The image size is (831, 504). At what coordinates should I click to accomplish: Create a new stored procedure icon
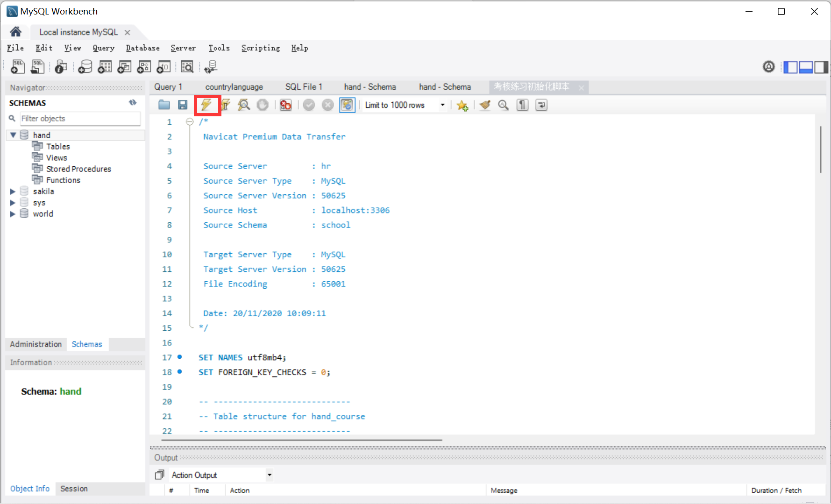pyautogui.click(x=144, y=67)
